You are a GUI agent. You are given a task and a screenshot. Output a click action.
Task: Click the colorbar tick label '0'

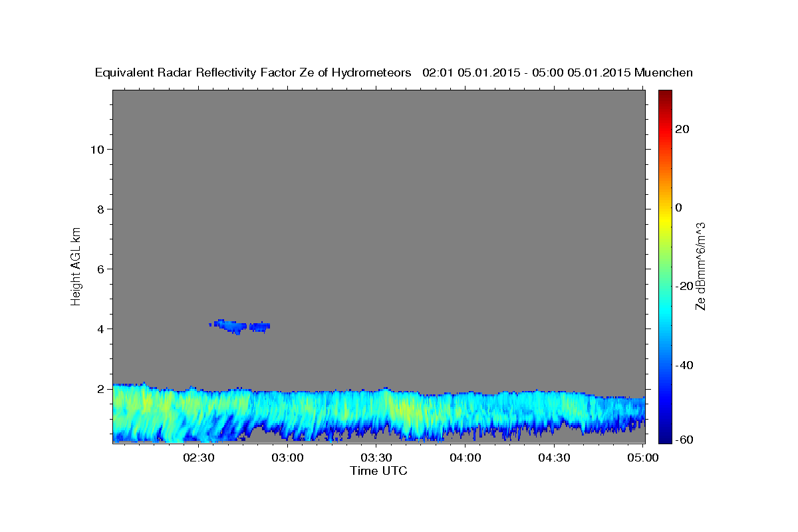(x=679, y=207)
